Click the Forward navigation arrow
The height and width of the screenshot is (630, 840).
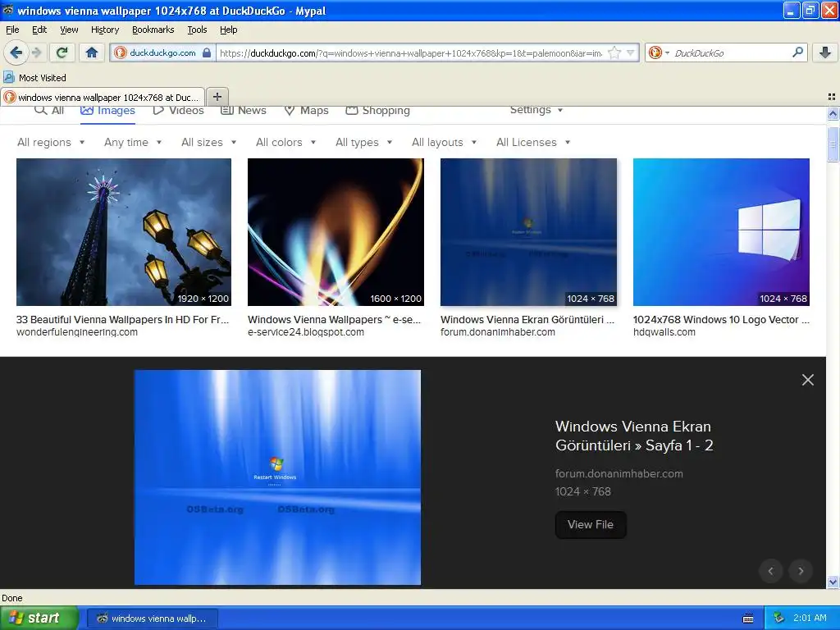[36, 52]
